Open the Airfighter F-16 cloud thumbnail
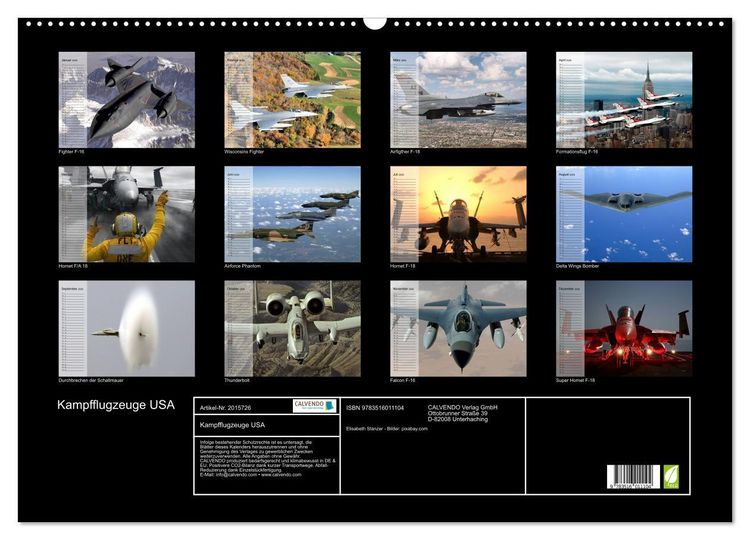750x540 pixels. tap(458, 99)
